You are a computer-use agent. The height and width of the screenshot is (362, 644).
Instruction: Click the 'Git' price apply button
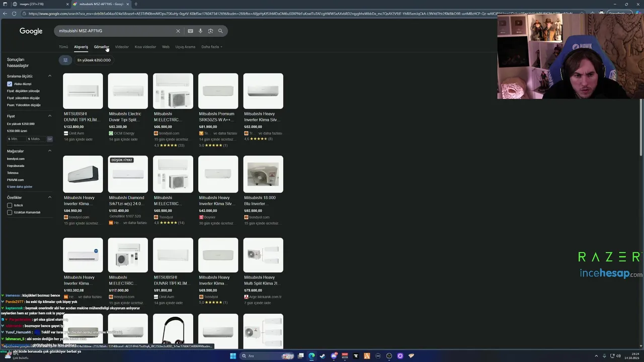pos(50,139)
